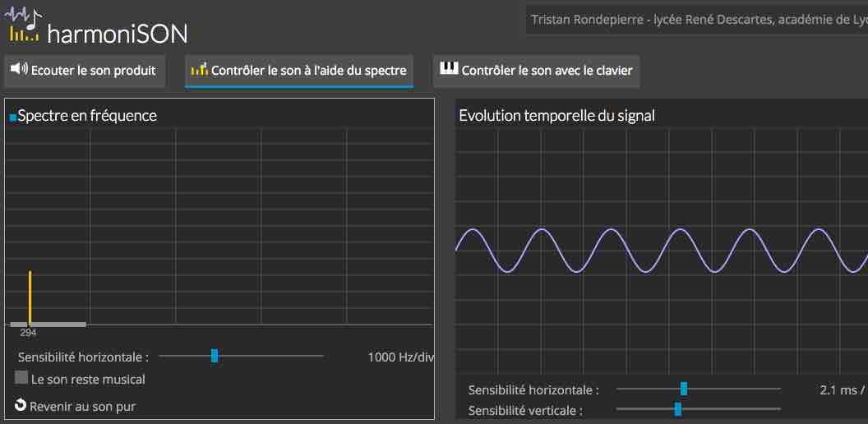Image resolution: width=868 pixels, height=424 pixels.
Task: Click the yellow spectrum bars icon
Action: [x=199, y=69]
